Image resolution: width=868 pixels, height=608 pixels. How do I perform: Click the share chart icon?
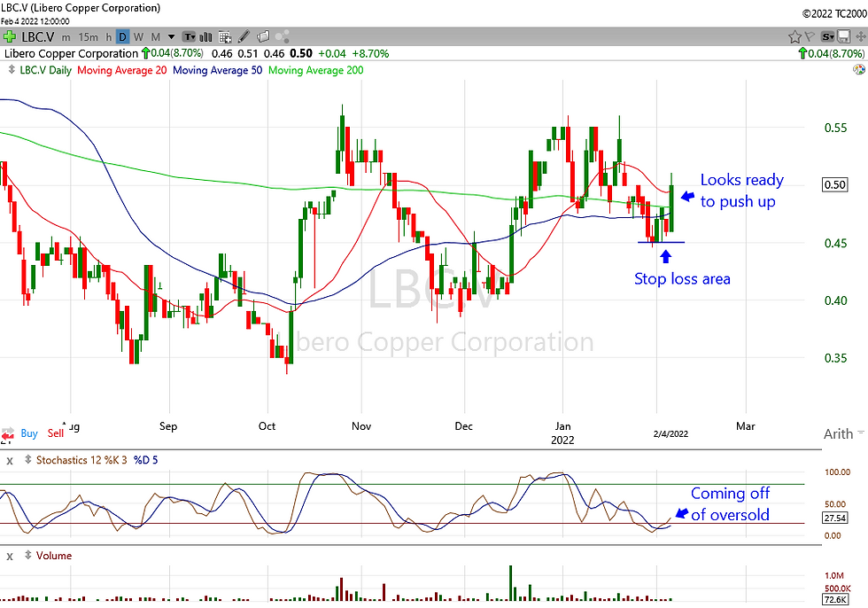pyautogui.click(x=283, y=37)
